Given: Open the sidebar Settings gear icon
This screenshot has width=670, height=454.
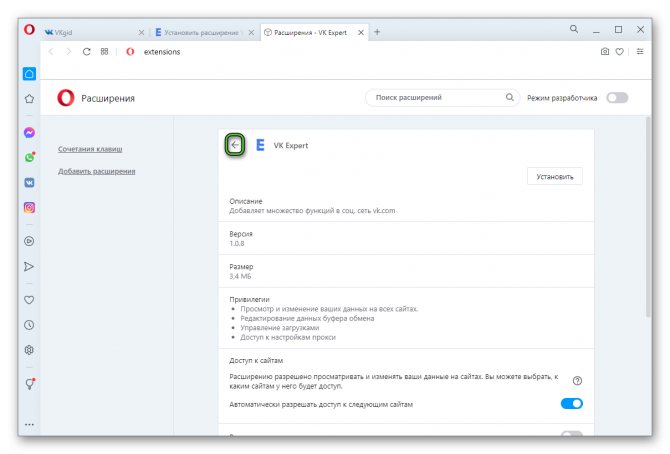Looking at the screenshot, I should click(x=29, y=350).
